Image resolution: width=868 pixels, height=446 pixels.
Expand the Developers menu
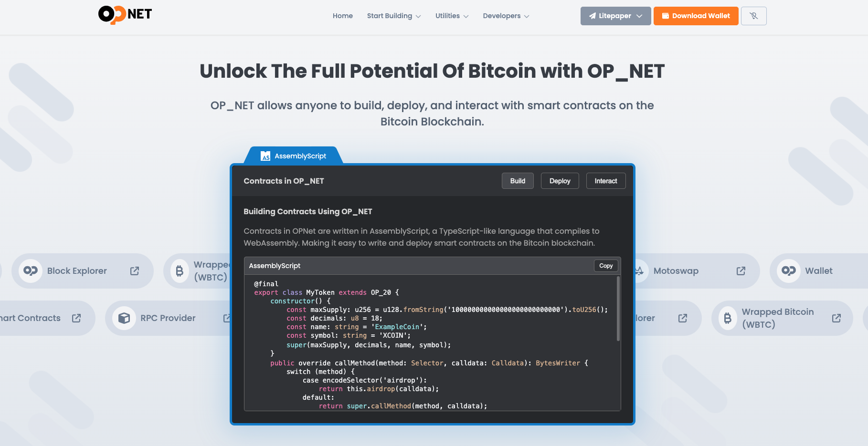click(x=506, y=16)
